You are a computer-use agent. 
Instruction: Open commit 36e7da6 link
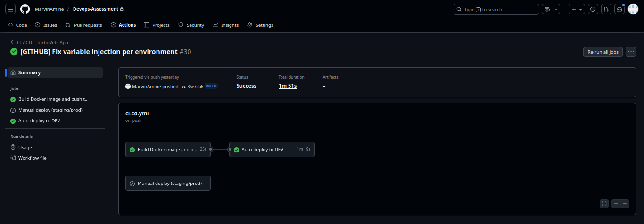coord(195,87)
